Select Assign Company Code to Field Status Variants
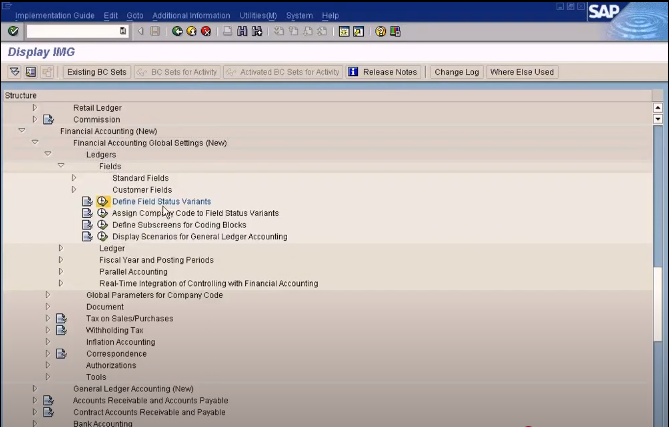Viewport: 669px width, 427px height. (x=195, y=213)
